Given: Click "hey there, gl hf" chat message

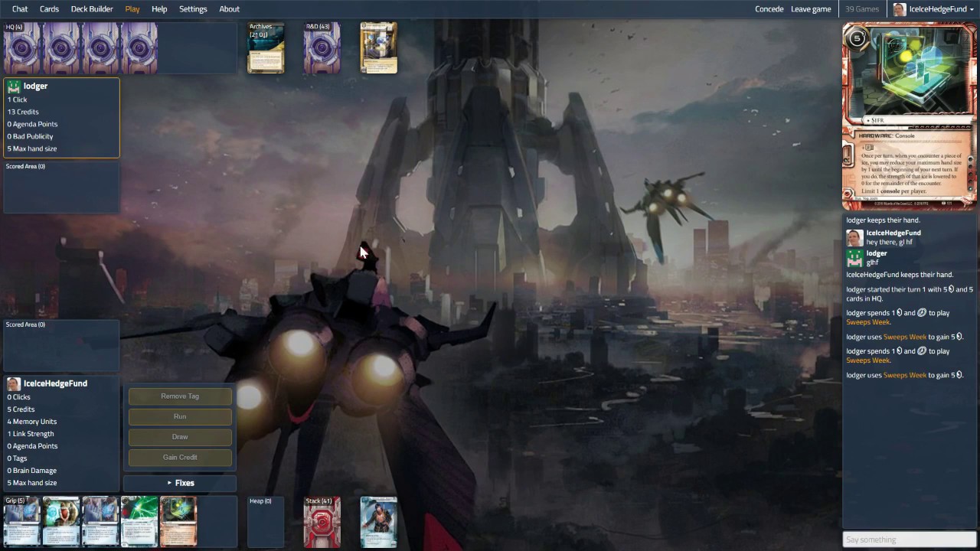Looking at the screenshot, I should point(889,243).
